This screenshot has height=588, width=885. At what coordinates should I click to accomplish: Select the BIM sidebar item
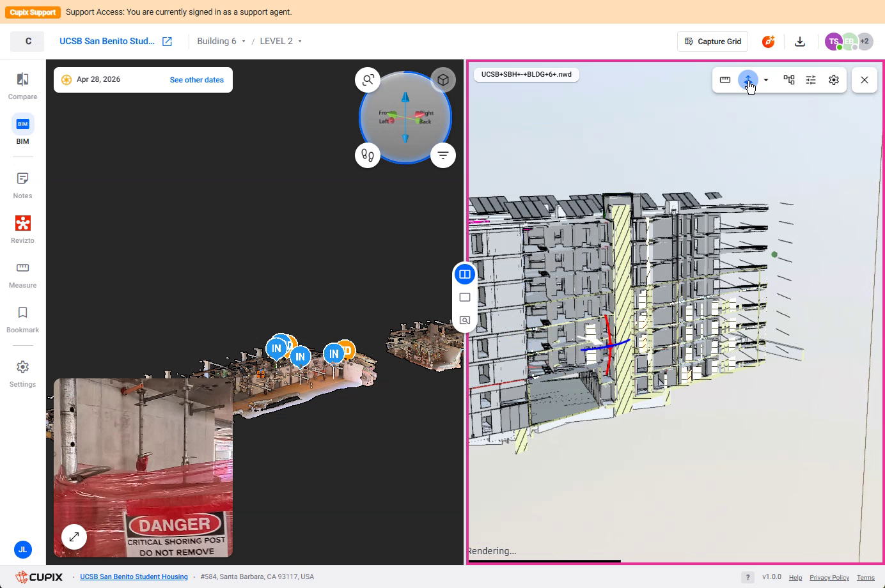(22, 130)
